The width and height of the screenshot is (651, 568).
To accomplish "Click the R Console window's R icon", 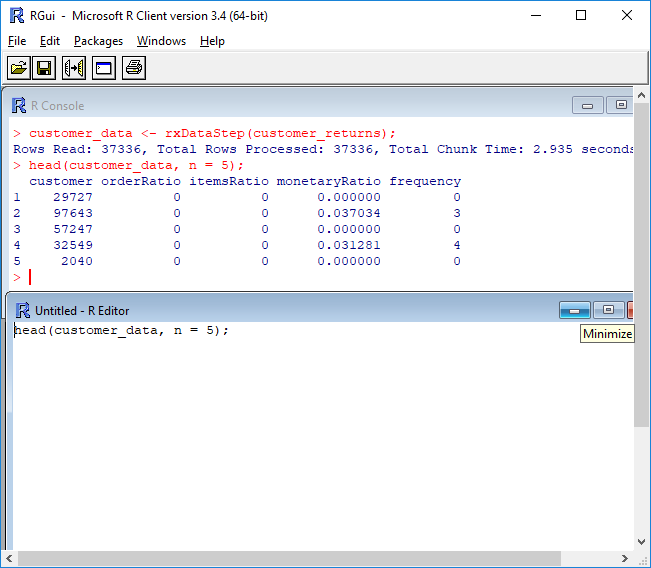I will click(19, 105).
